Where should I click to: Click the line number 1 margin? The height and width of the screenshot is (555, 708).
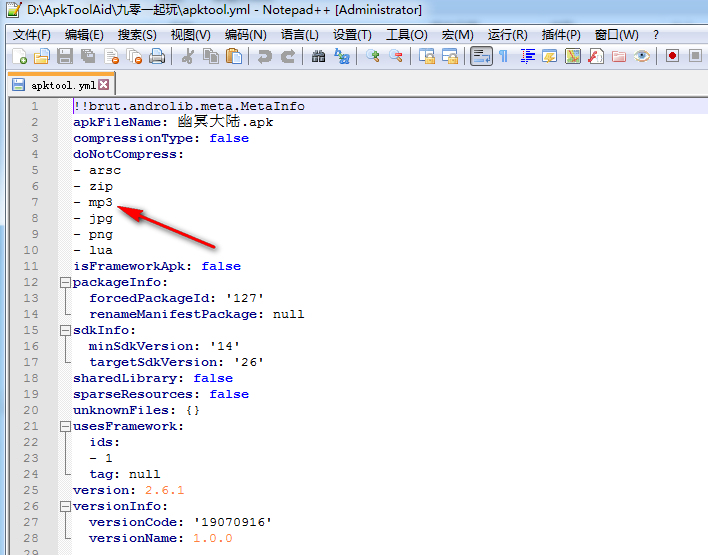click(34, 106)
